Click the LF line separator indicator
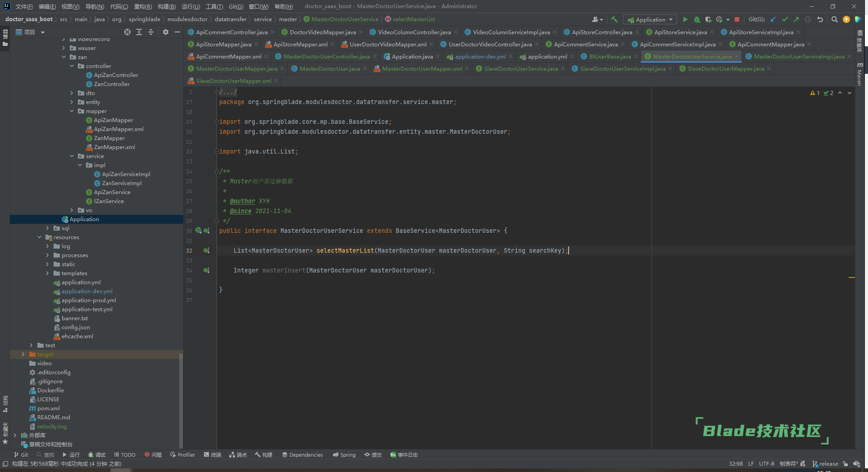The height and width of the screenshot is (472, 868). (751, 464)
